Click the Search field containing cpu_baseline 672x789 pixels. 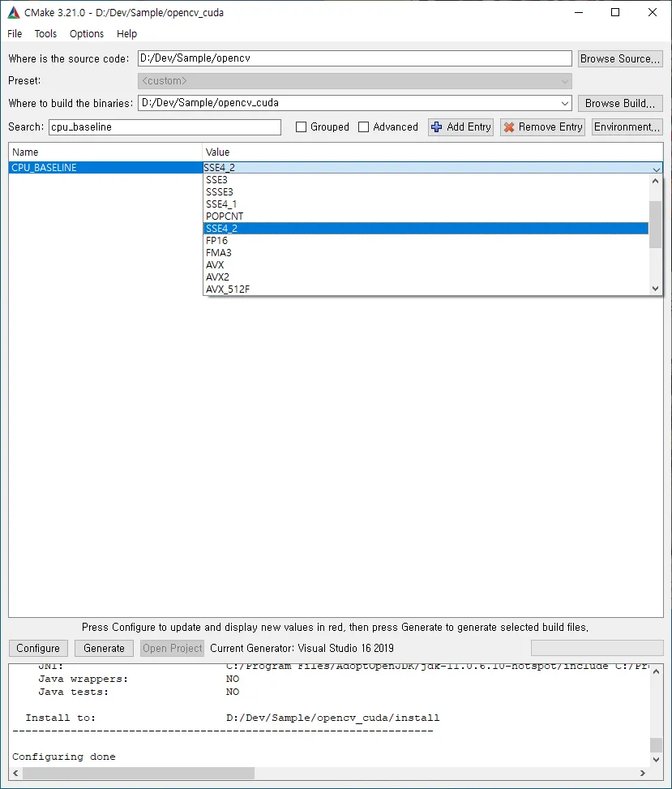tap(165, 126)
